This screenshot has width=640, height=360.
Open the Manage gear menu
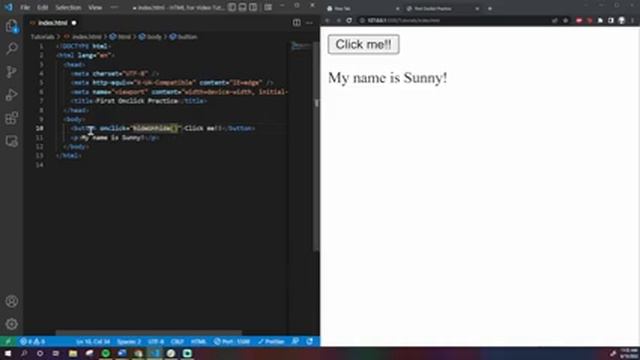(x=11, y=324)
